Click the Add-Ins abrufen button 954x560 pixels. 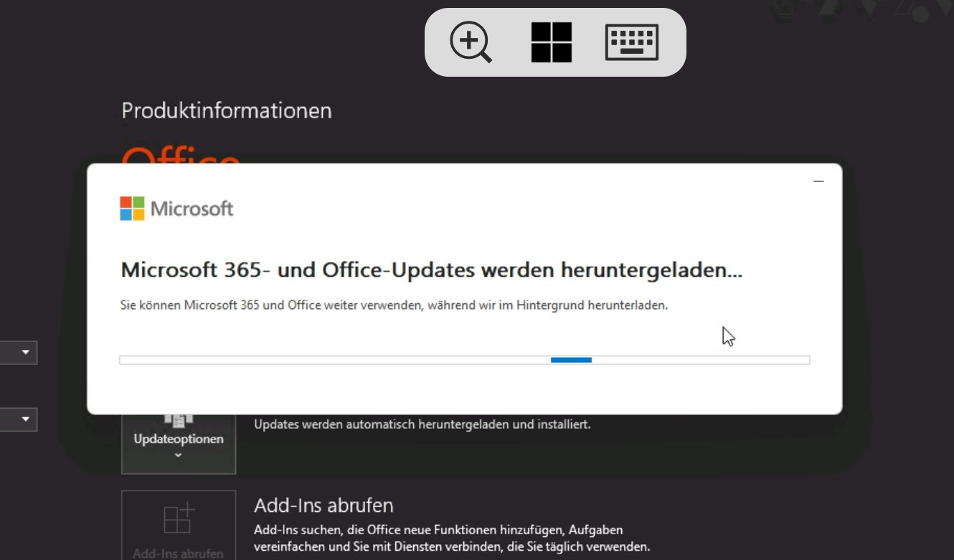[x=179, y=525]
